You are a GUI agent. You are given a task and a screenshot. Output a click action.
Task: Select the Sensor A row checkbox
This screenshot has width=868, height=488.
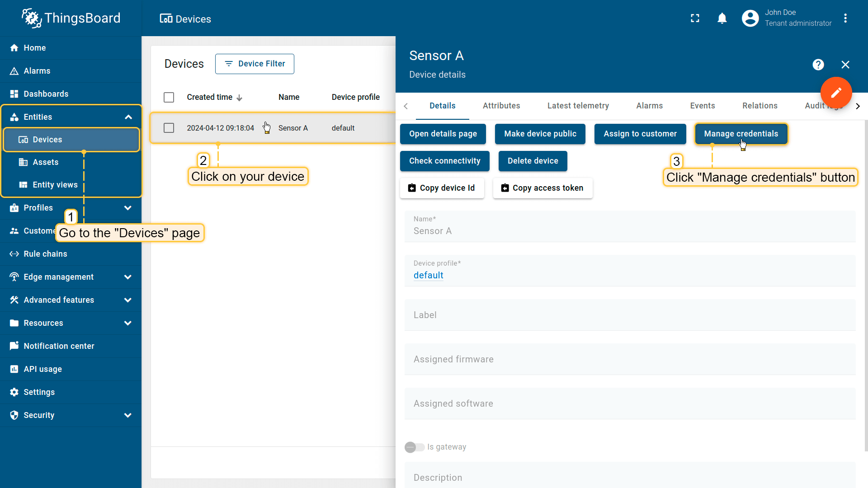pos(169,128)
